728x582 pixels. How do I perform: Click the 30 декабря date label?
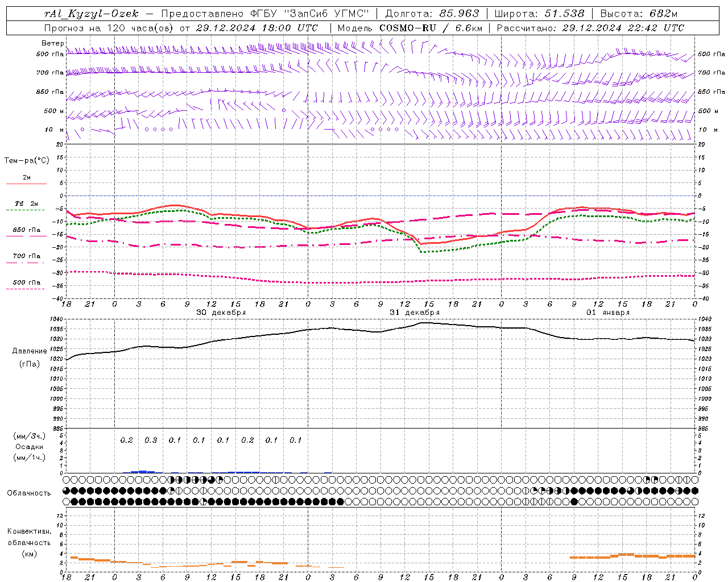pos(221,313)
